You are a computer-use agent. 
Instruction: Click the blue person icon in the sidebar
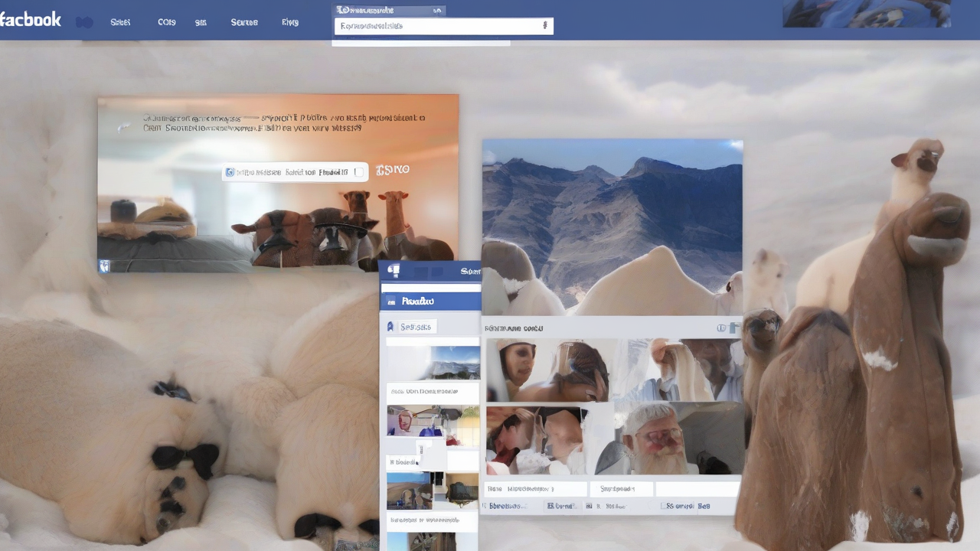tap(390, 327)
